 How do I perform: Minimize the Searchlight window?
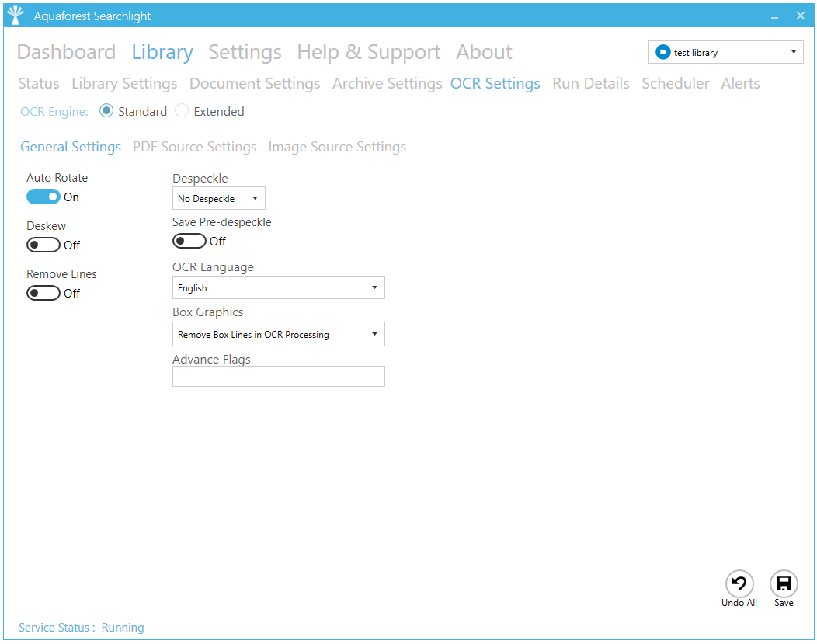point(774,16)
